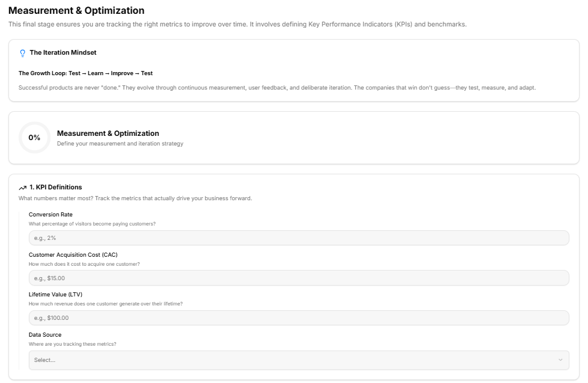Image resolution: width=588 pixels, height=383 pixels.
Task: Click the 1. KPI Definitions section heading
Action: click(55, 187)
